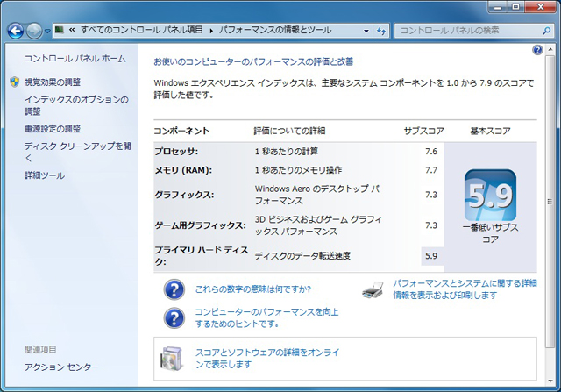
Task: Click the サブスコア column header
Action: (423, 131)
